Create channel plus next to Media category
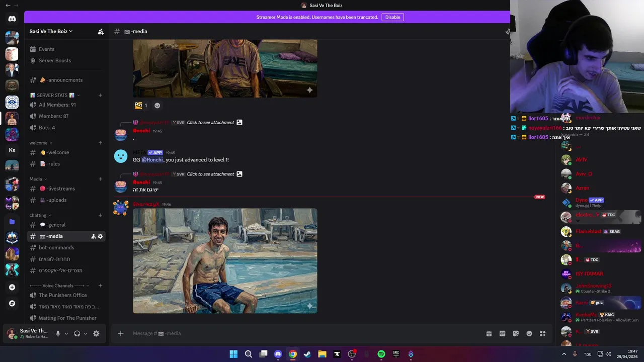The height and width of the screenshot is (362, 644). pos(100,179)
